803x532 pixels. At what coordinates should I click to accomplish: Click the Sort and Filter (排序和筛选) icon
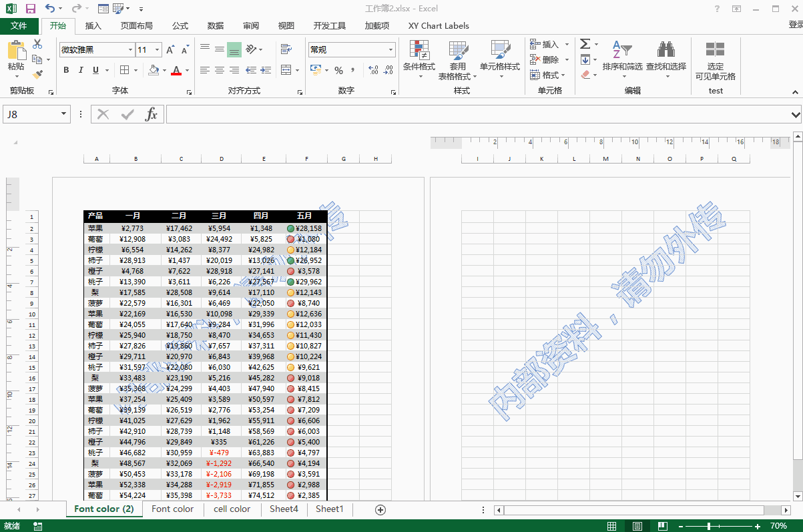point(621,57)
